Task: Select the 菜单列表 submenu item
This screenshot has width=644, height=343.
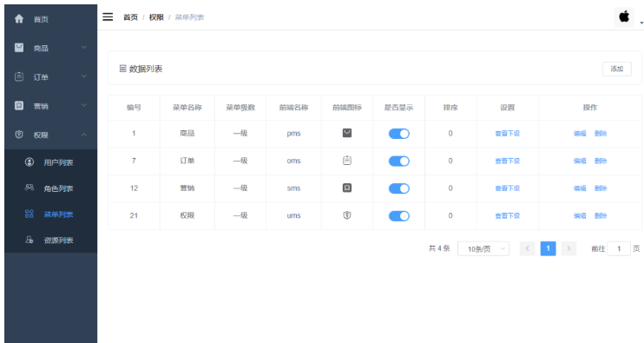Action: pos(51,214)
